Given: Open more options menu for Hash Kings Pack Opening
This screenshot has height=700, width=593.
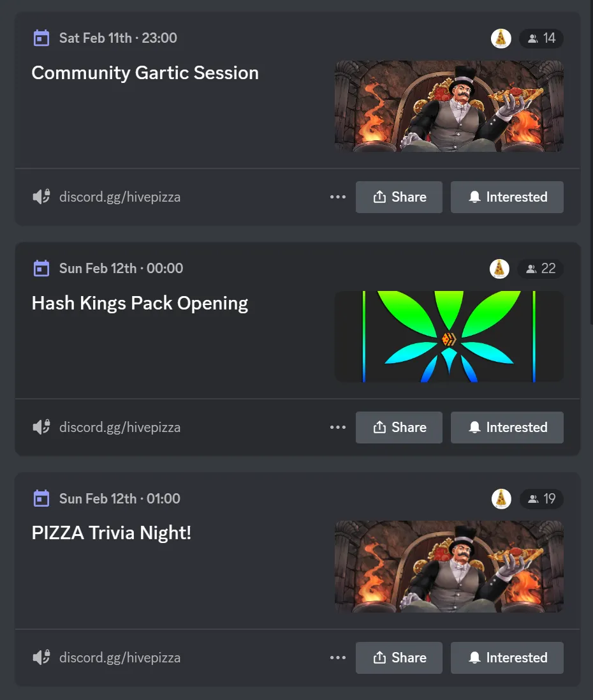Looking at the screenshot, I should 338,428.
